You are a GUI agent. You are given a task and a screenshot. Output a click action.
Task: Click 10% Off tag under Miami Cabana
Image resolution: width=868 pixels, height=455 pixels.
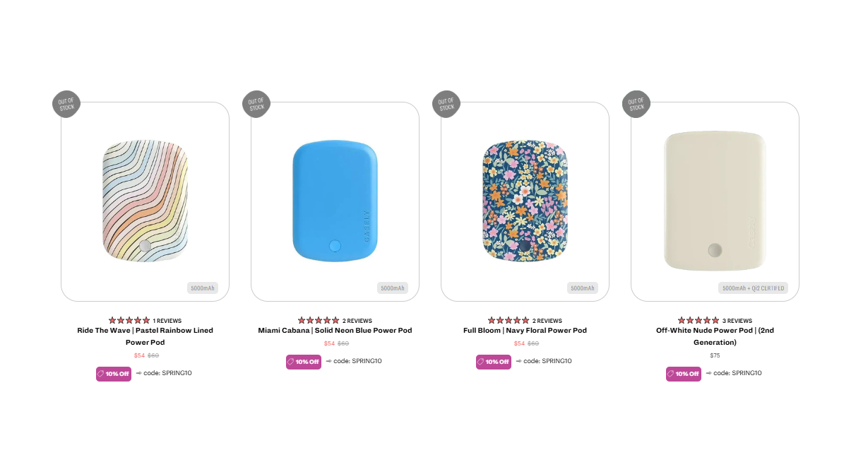pyautogui.click(x=304, y=362)
